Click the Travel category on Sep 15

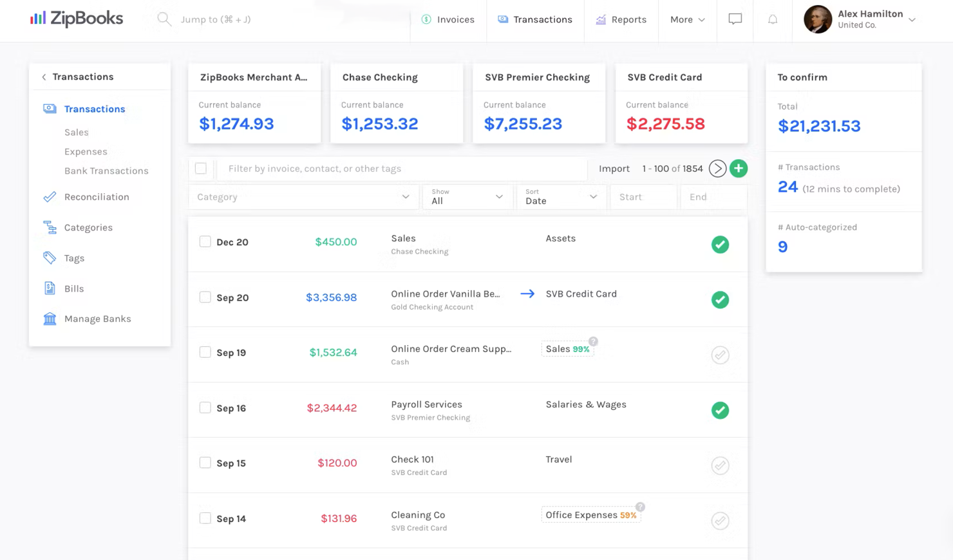coord(559,460)
